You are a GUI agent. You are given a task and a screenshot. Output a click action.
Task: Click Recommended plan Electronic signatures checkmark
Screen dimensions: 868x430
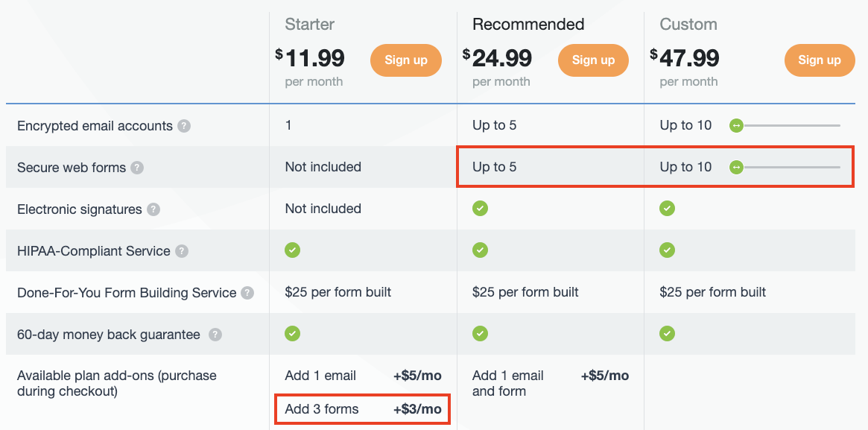[x=481, y=209]
